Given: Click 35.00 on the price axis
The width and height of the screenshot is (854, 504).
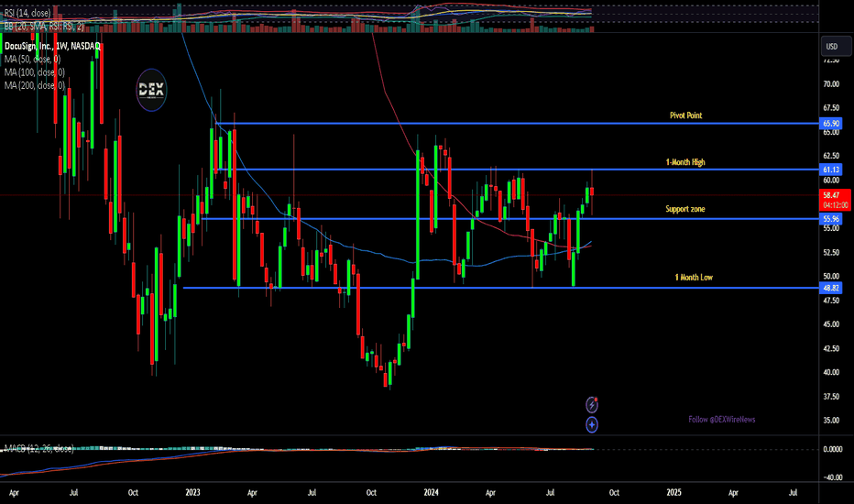Looking at the screenshot, I should [831, 420].
